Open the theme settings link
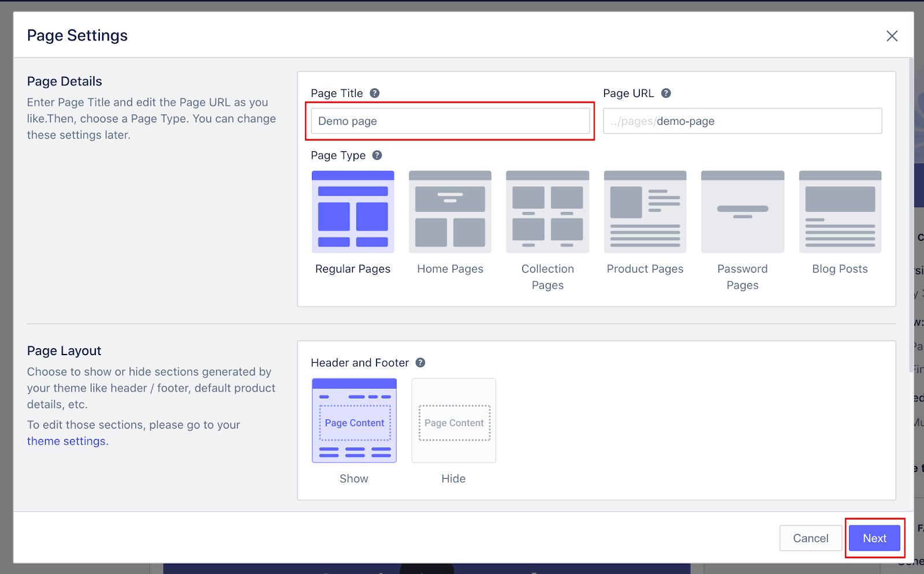The height and width of the screenshot is (574, 924). [x=66, y=441]
